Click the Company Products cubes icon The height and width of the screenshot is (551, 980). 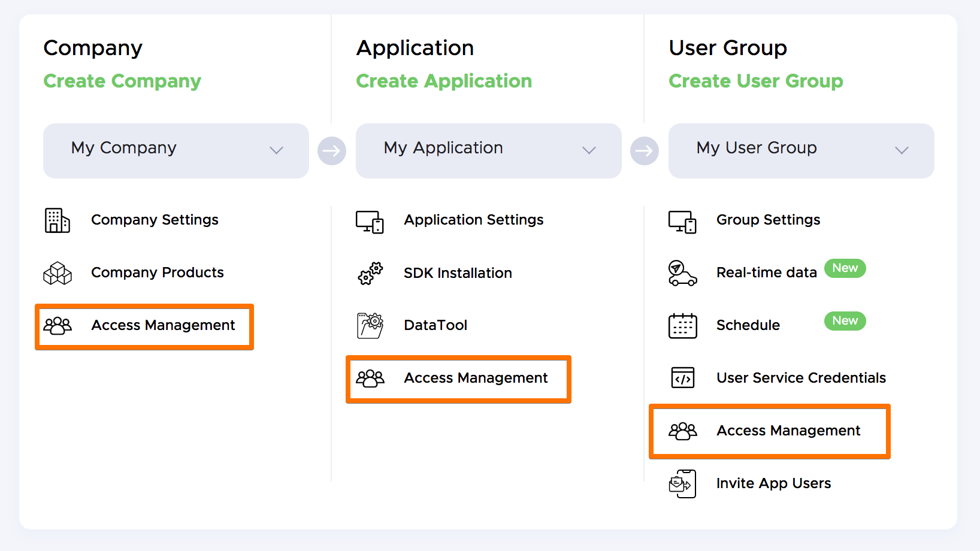(58, 273)
